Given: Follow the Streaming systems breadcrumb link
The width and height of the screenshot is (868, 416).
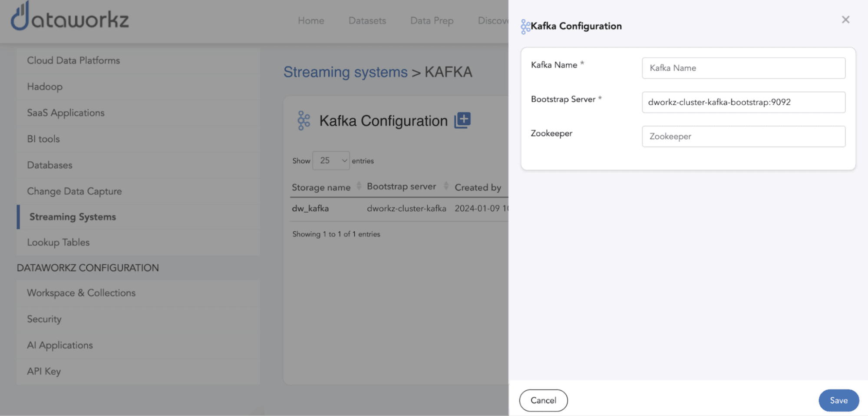Looking at the screenshot, I should [x=345, y=72].
